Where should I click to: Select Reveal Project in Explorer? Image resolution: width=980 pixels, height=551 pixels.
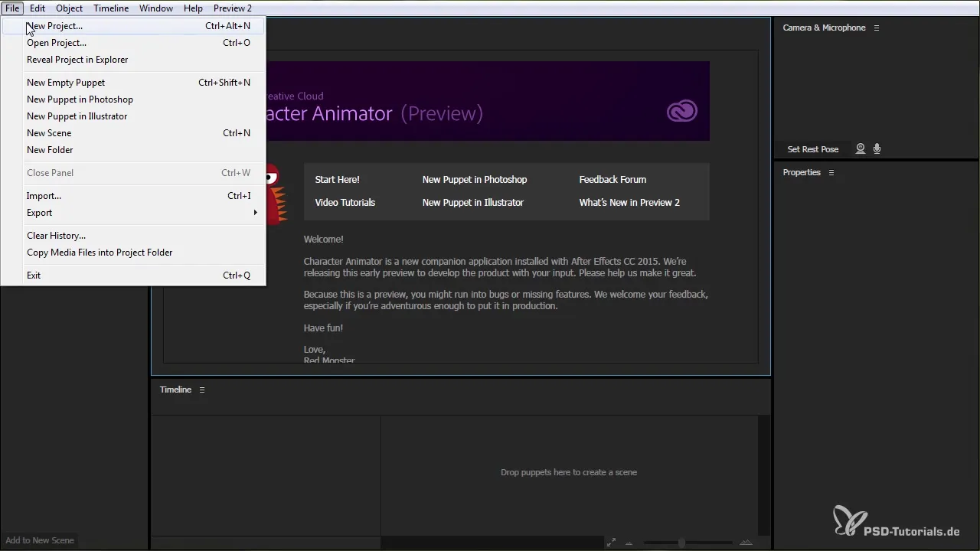tap(133, 60)
